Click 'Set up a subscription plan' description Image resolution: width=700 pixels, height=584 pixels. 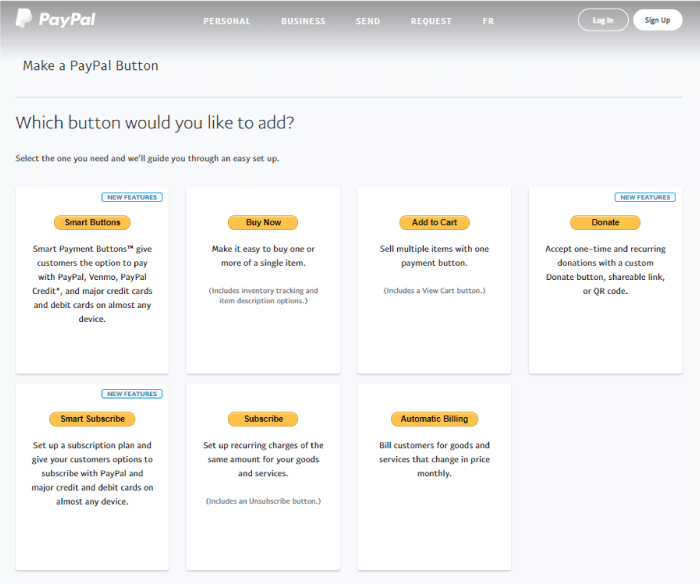click(x=92, y=473)
